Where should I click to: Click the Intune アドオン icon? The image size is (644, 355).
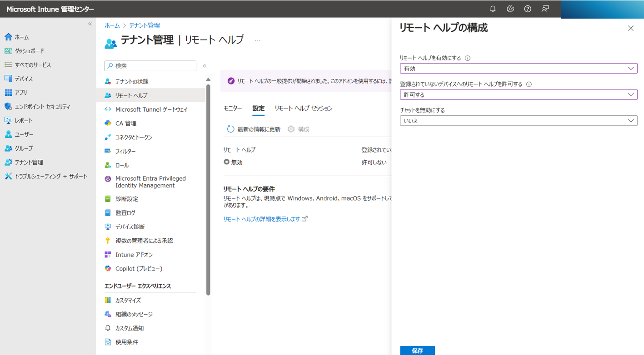[x=108, y=255]
